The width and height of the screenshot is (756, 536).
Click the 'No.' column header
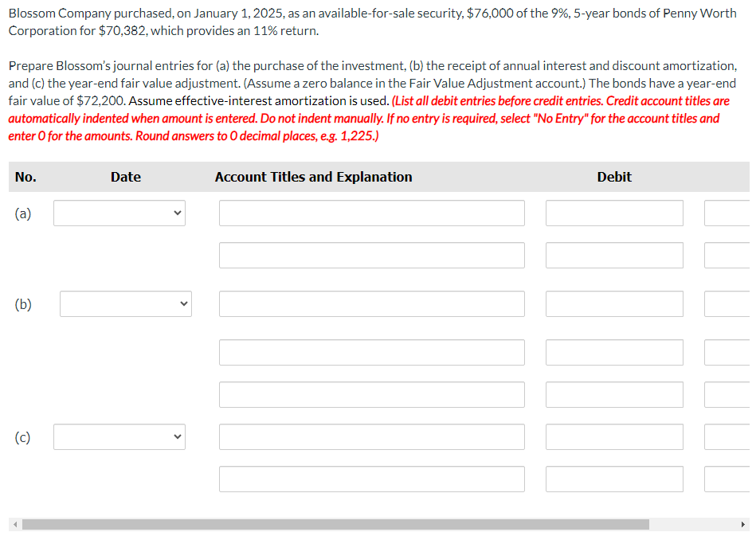click(25, 177)
